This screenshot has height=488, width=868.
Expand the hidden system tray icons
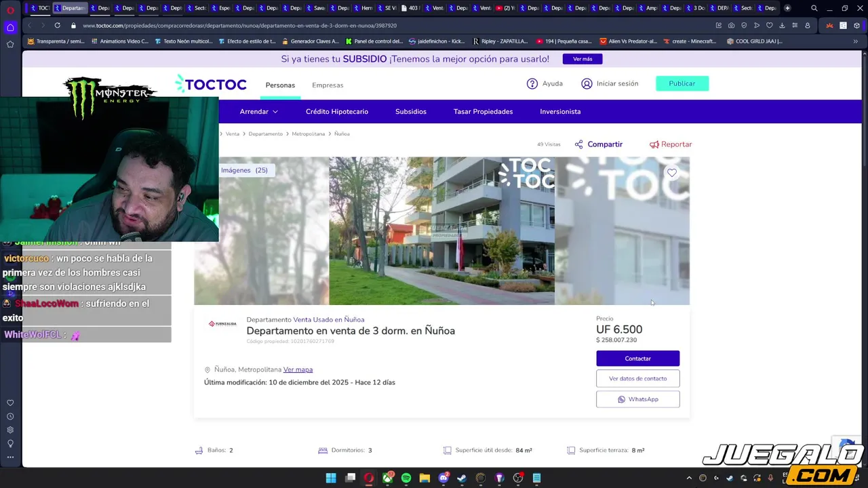(x=689, y=478)
